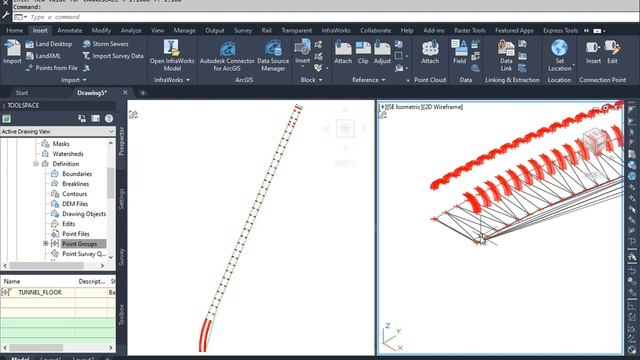Open the Modify ribbon tab

[101, 30]
